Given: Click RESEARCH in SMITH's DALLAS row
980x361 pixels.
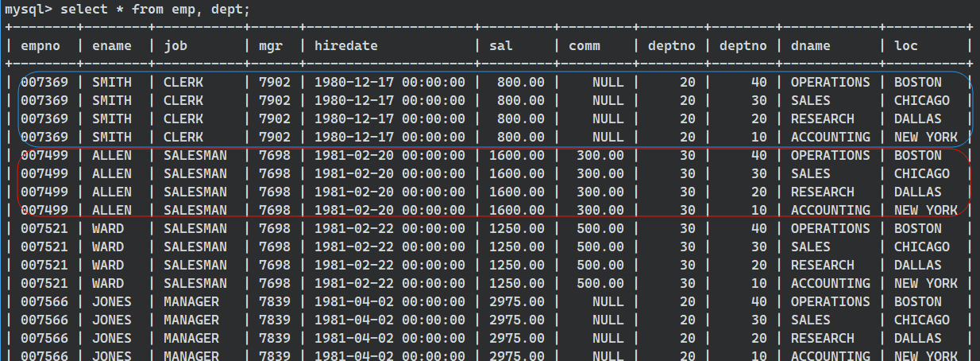Looking at the screenshot, I should point(823,118).
